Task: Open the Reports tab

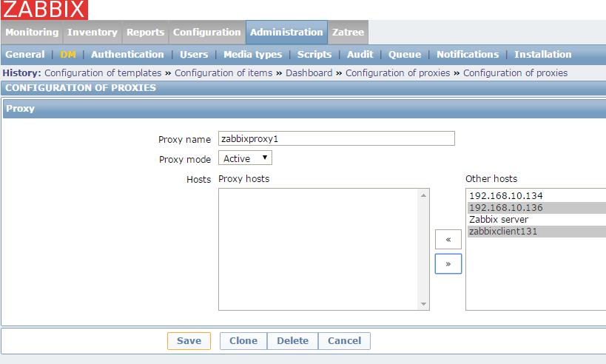Action: (145, 32)
